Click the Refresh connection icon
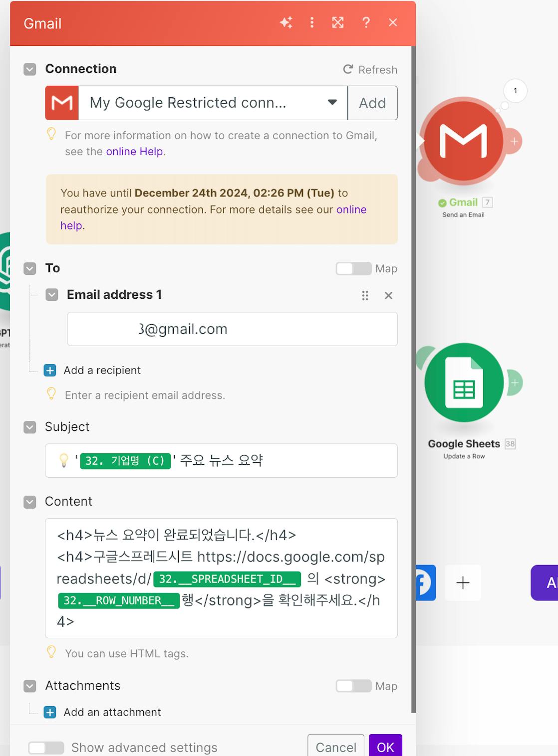This screenshot has width=558, height=756. pos(348,69)
